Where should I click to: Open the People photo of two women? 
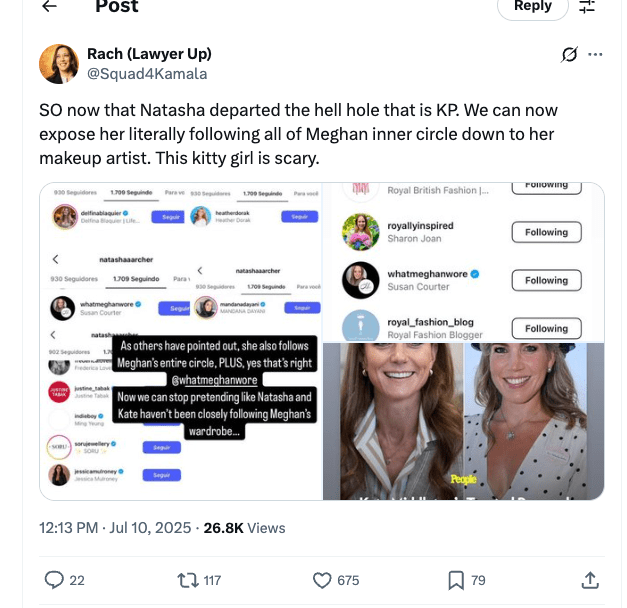[463, 420]
